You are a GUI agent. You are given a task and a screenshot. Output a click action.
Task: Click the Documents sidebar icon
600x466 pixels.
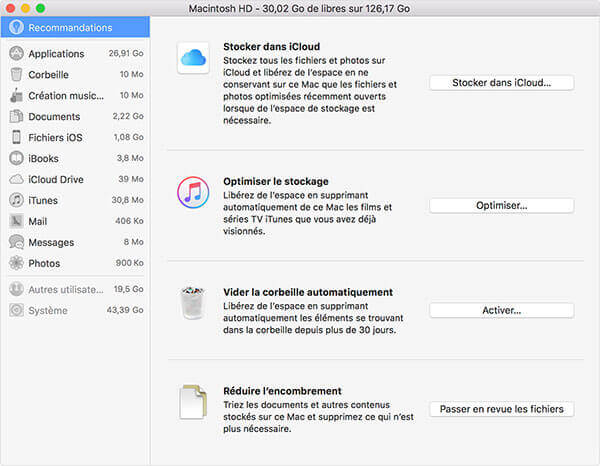(16, 116)
